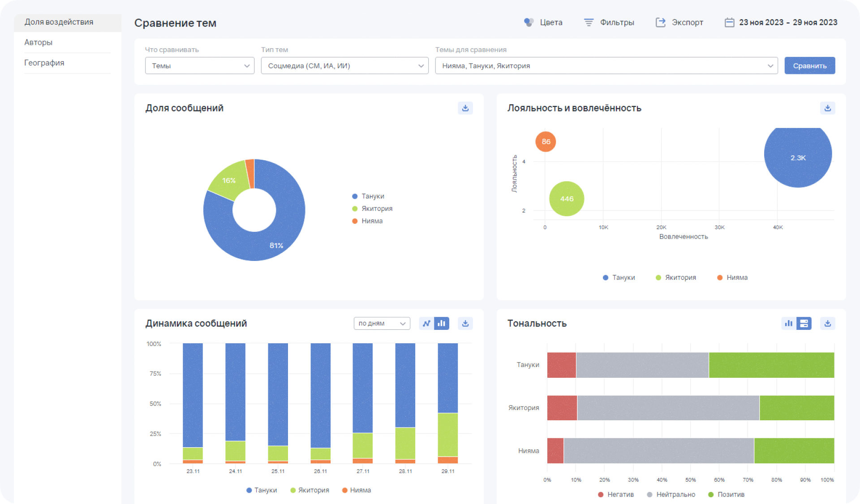Toggle Нияма in the Динамика сообщений legend
The image size is (860, 504).
pyautogui.click(x=357, y=490)
